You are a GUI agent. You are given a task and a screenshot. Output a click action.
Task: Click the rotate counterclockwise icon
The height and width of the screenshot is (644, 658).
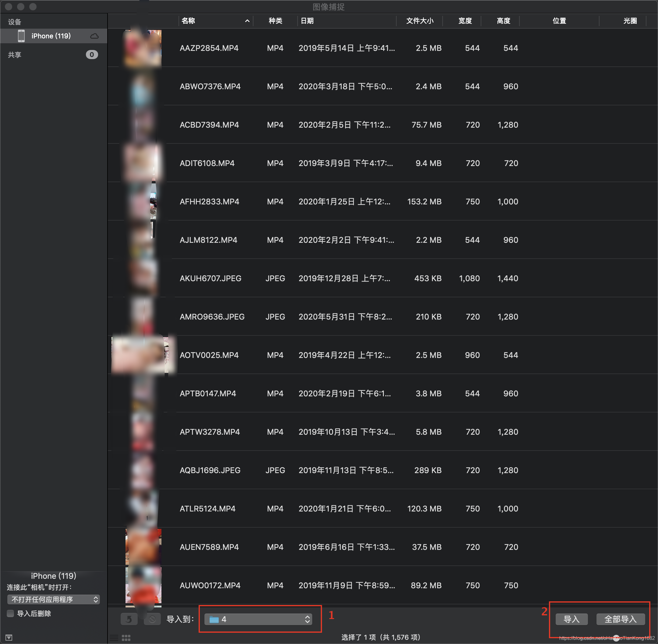pos(129,619)
